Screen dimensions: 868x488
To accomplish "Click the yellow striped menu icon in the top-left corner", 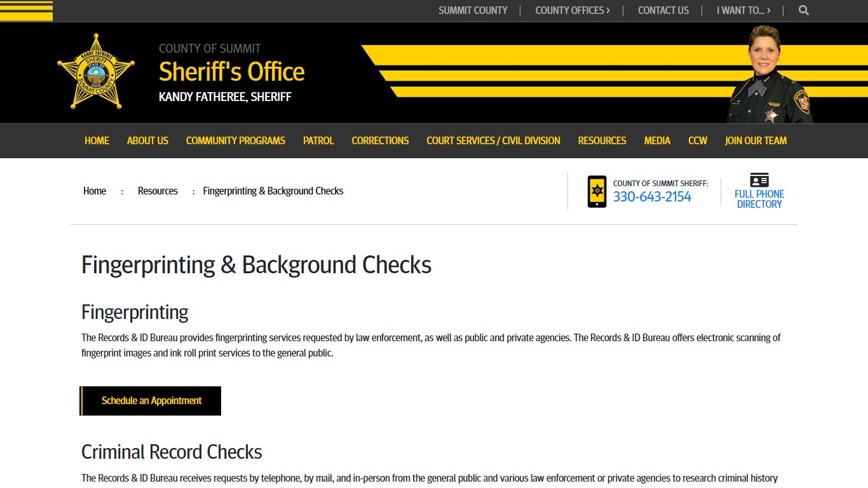I will [x=26, y=11].
